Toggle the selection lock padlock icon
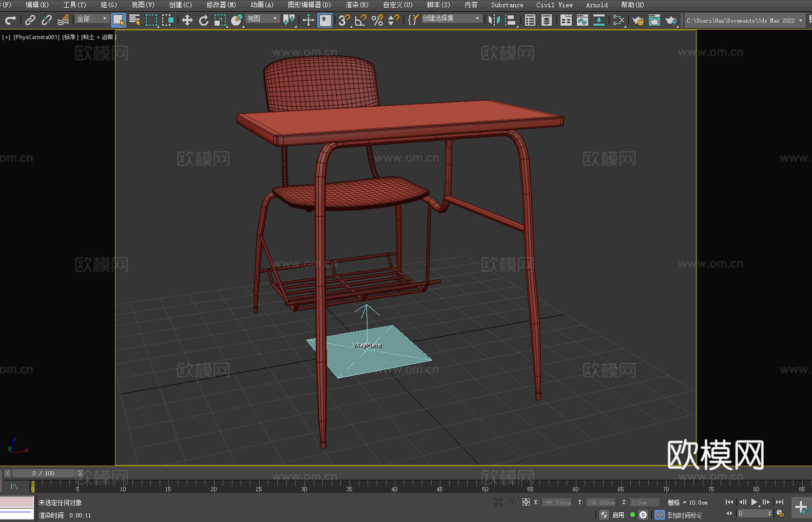Viewport: 812px width, 522px height. pyautogui.click(x=512, y=502)
